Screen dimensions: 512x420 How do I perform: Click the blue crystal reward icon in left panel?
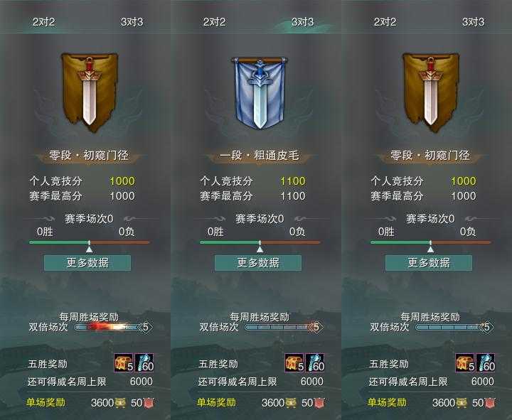tap(144, 362)
